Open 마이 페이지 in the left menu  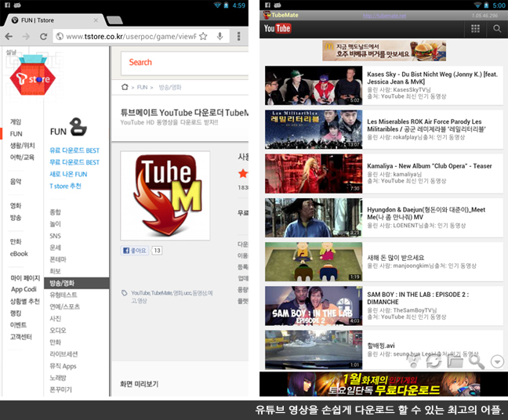pyautogui.click(x=25, y=278)
